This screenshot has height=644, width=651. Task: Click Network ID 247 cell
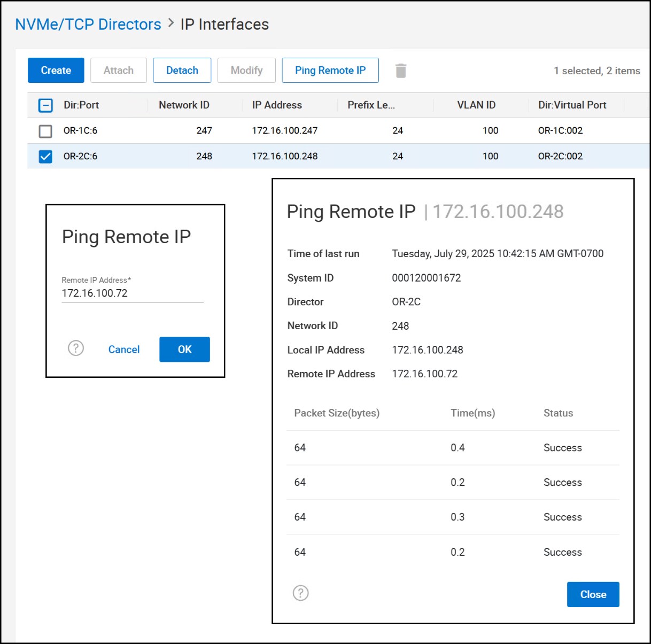(204, 131)
